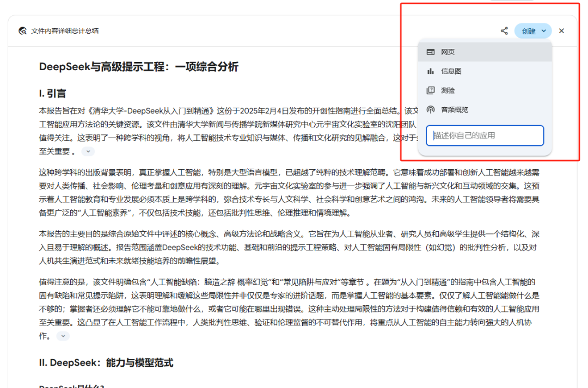The width and height of the screenshot is (588, 388).
Task: Expand the citation chevron after 作。
Action: 63,336
